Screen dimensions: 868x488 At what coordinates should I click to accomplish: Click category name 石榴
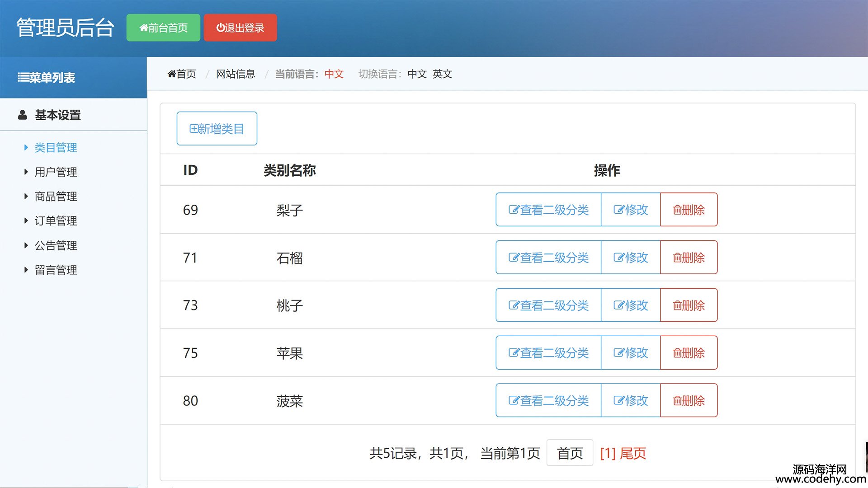pos(290,258)
